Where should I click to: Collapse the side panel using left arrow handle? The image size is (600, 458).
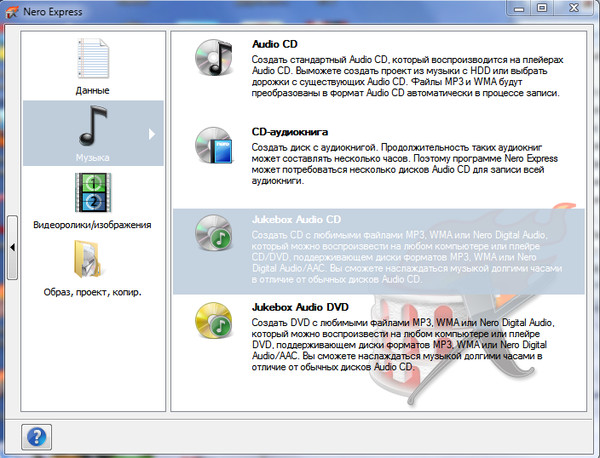(x=12, y=248)
